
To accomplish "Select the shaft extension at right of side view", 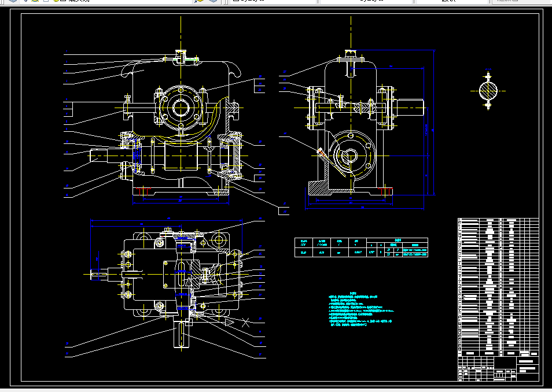I will point(410,107).
